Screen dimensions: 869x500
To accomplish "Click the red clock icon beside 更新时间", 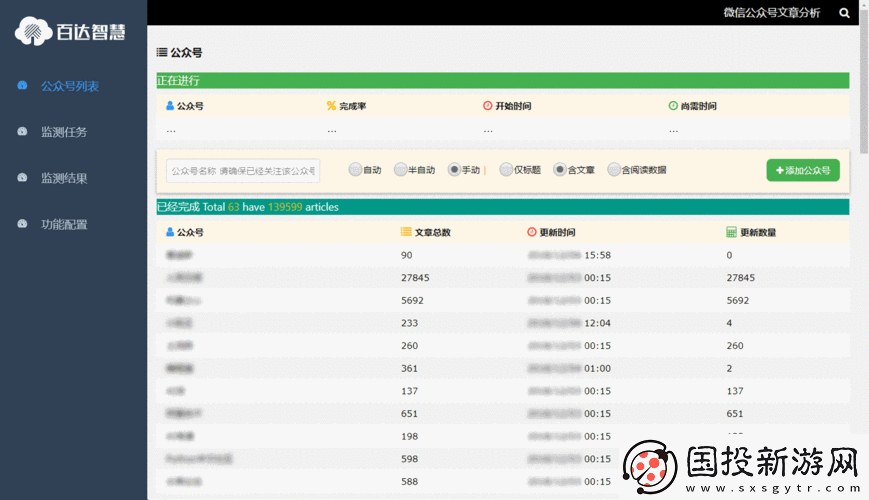I will pyautogui.click(x=531, y=232).
